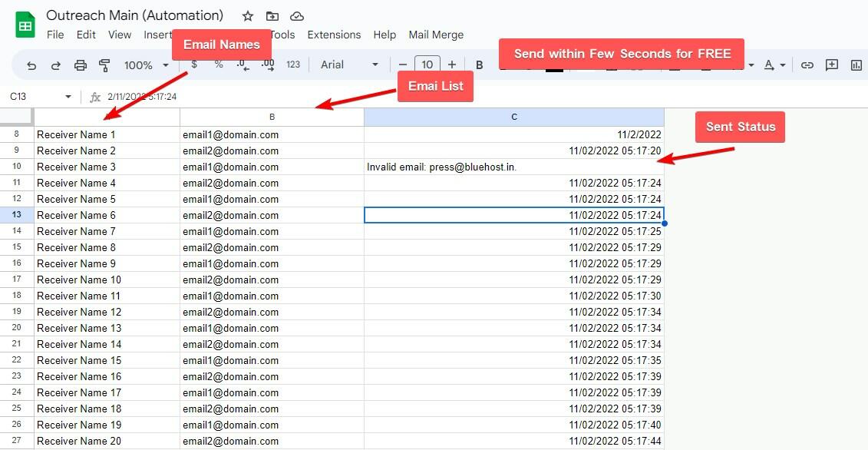The height and width of the screenshot is (450, 868).
Task: Check the cloud save status icon
Action: tap(297, 16)
